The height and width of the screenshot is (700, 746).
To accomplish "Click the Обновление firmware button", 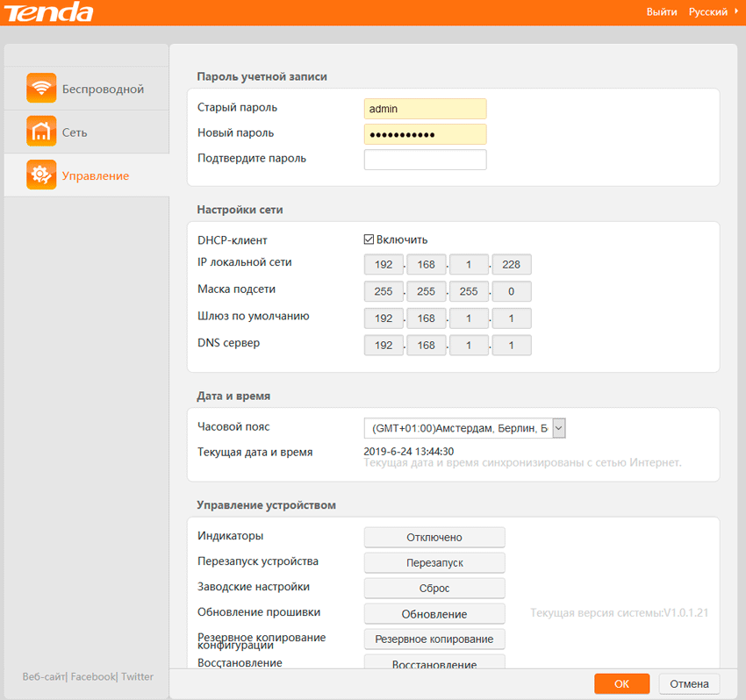I will point(434,614).
